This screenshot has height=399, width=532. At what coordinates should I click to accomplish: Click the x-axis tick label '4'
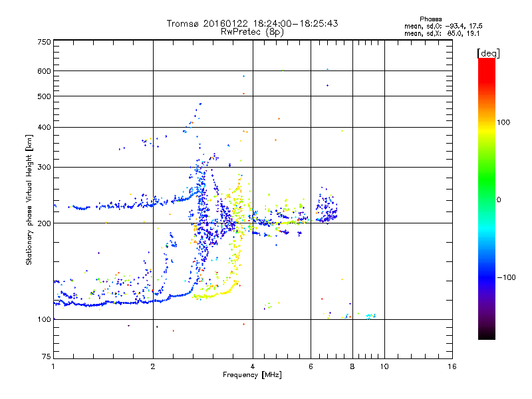(x=253, y=366)
